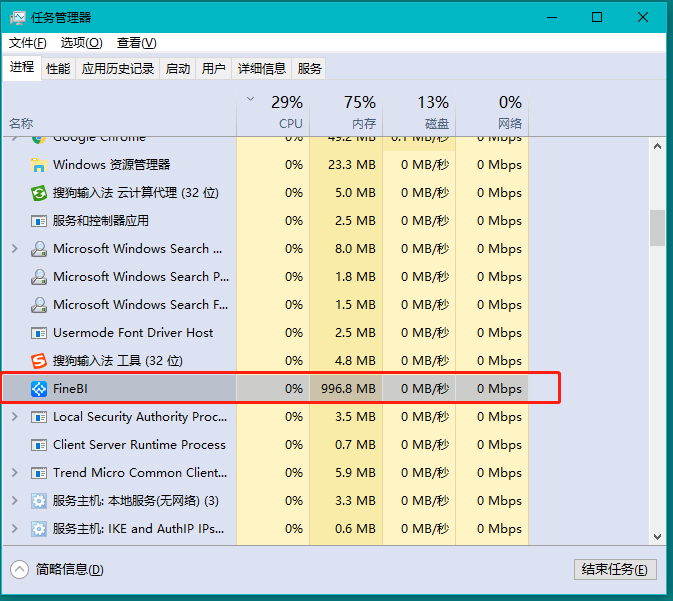This screenshot has height=601, width=673.
Task: Expand 服务主机: IKE and AuthIP IPs... group
Action: pyautogui.click(x=15, y=528)
